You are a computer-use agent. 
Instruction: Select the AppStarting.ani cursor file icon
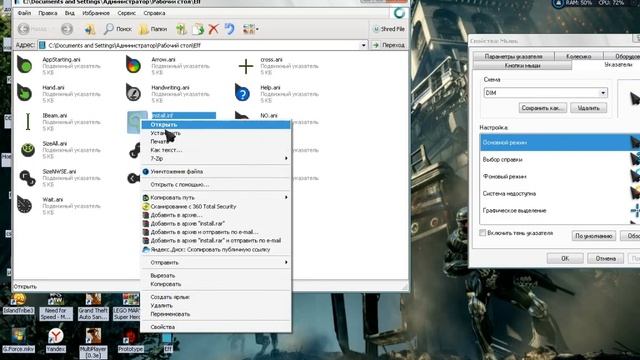(x=25, y=65)
